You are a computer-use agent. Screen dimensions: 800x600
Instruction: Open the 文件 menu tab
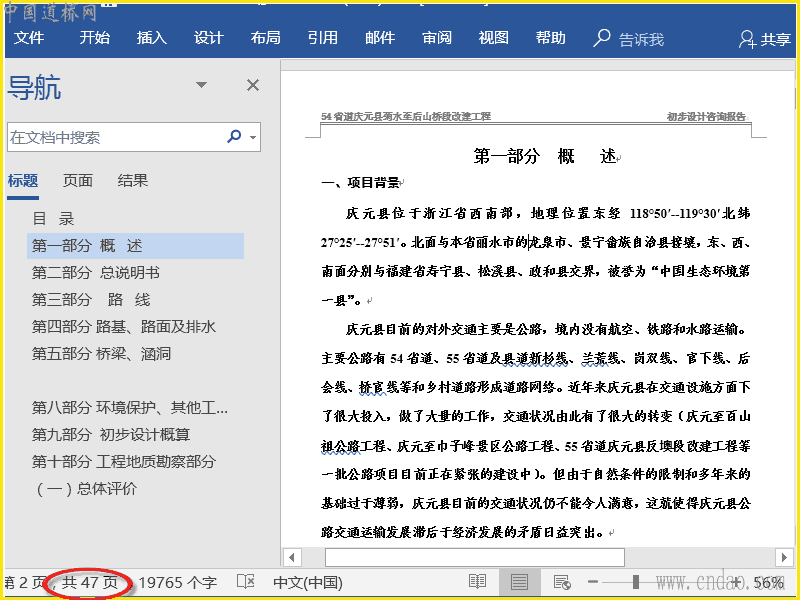tap(29, 38)
